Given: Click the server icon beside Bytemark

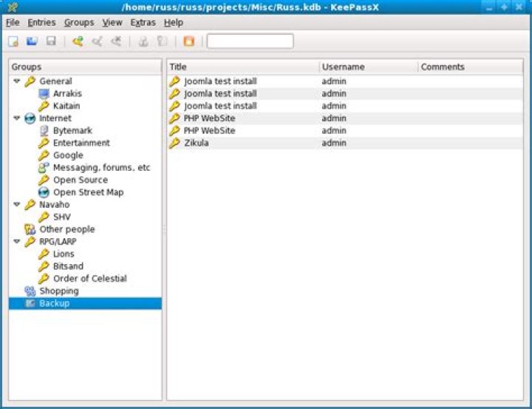Looking at the screenshot, I should click(x=44, y=131).
